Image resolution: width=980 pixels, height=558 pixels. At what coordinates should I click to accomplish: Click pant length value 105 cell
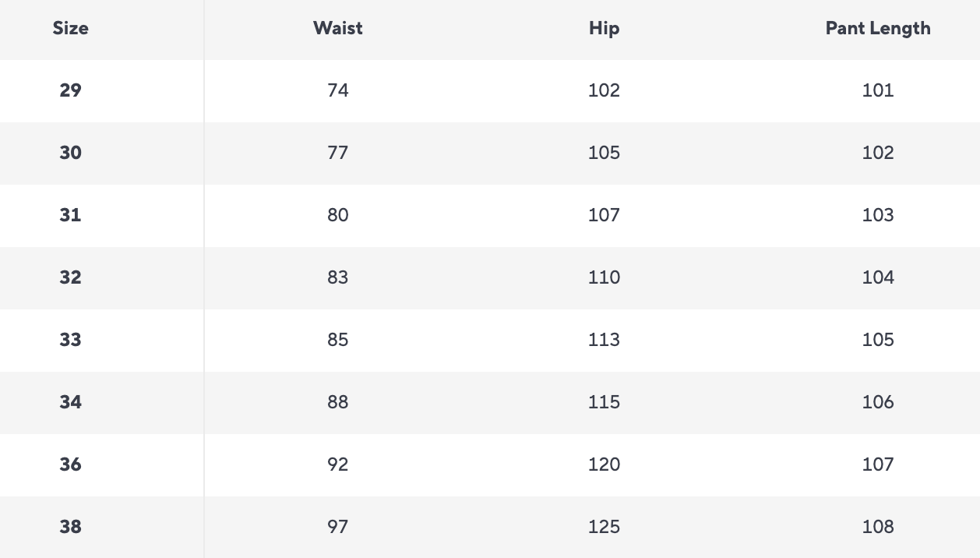click(x=878, y=340)
